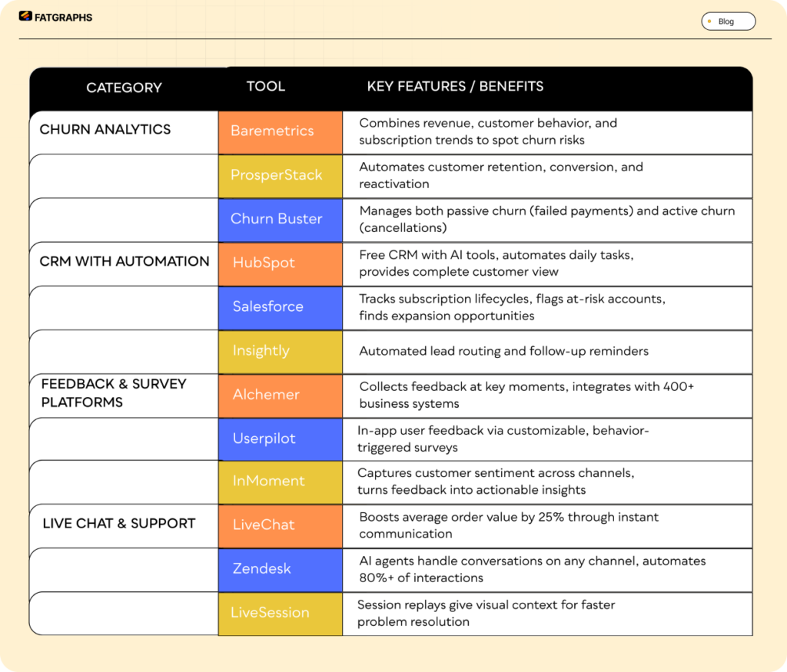Screen dimensions: 787x672
Task: Select the HubSpot tool cell
Action: (x=280, y=263)
